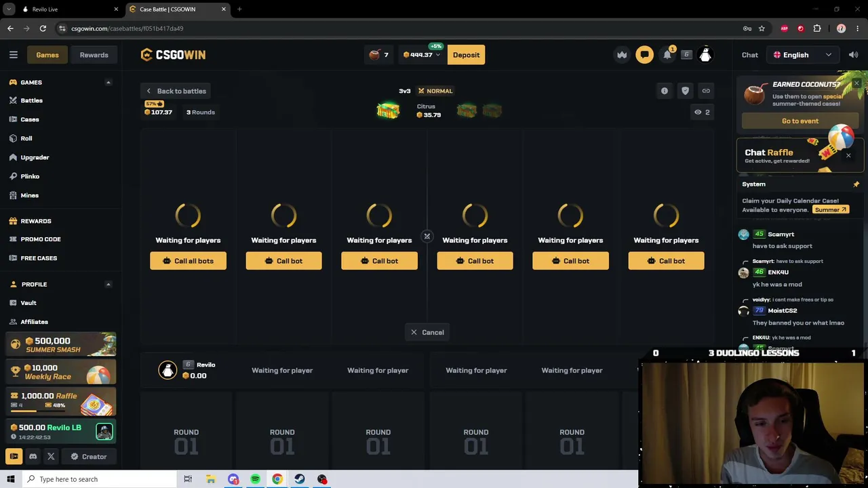Click the coconut counter showing 7
868x488 pixels.
click(x=379, y=55)
